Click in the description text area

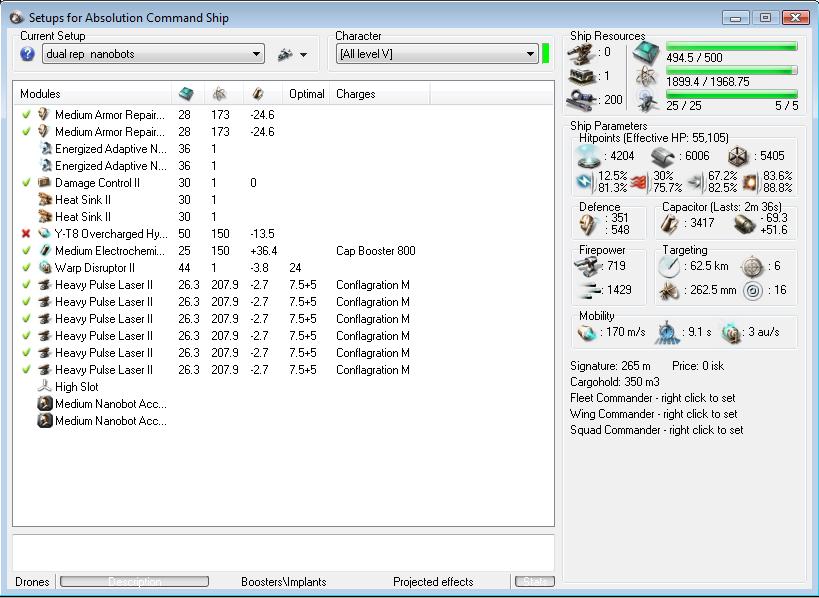[x=284, y=553]
